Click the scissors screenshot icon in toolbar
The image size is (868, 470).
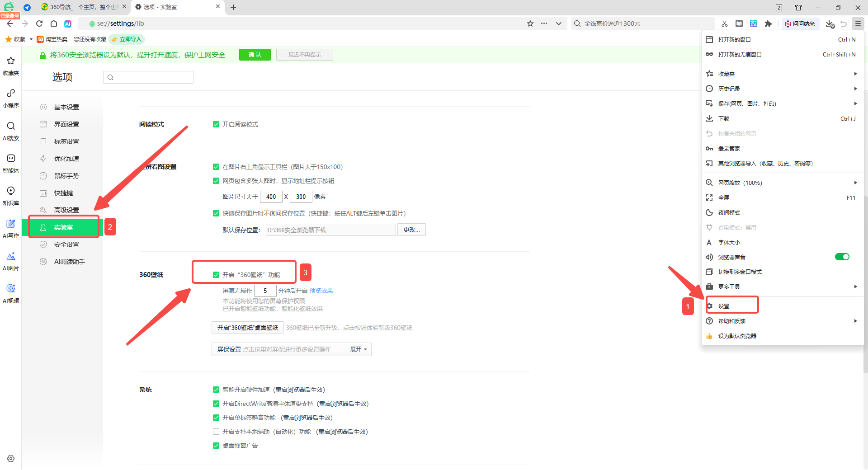point(725,23)
